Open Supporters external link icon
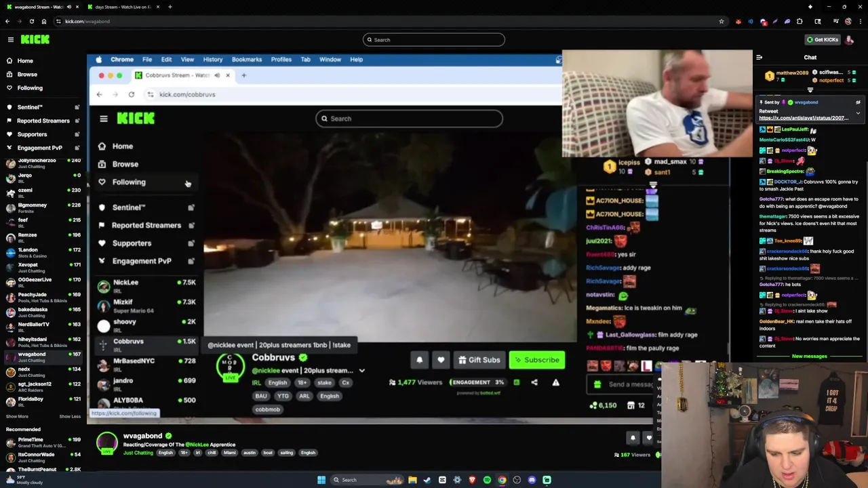868x488 pixels. pos(79,134)
